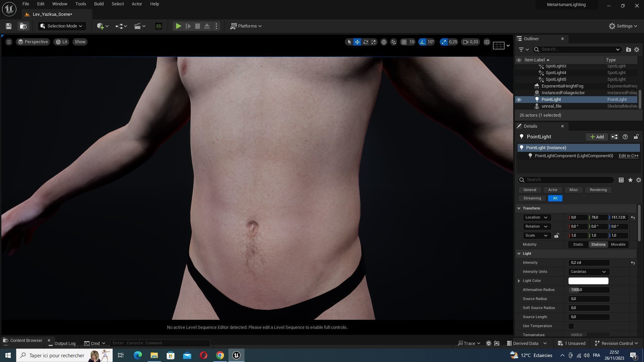
Task: Toggle surface snapping icon in viewport
Action: pos(393,42)
